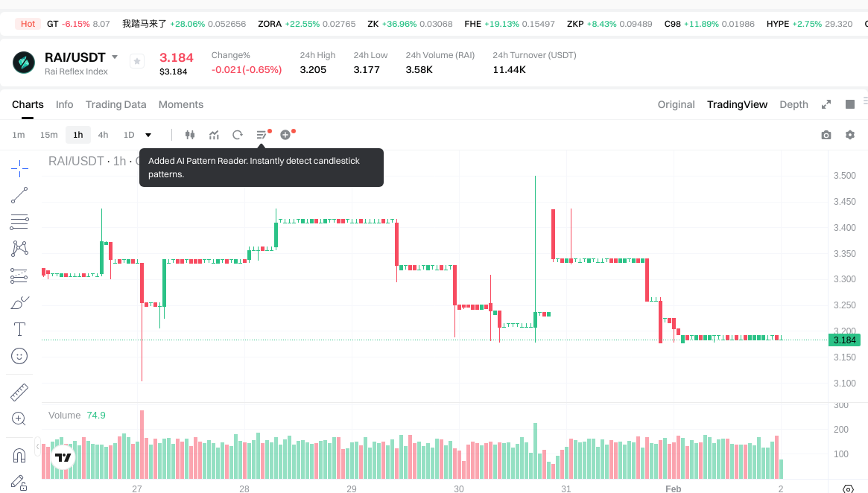Viewport: 868px width, 493px height.
Task: Favorite RAI/USDT with the star
Action: [137, 61]
